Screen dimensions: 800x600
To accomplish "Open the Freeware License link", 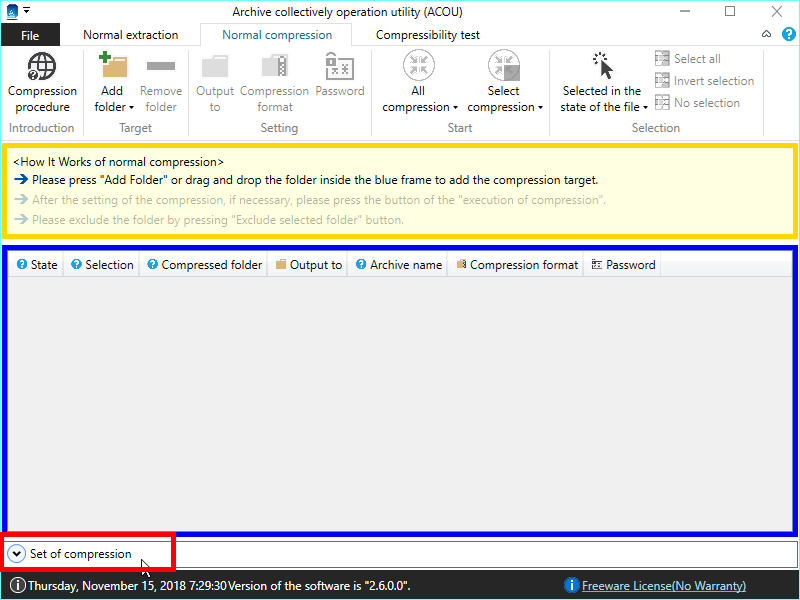I will click(x=663, y=586).
